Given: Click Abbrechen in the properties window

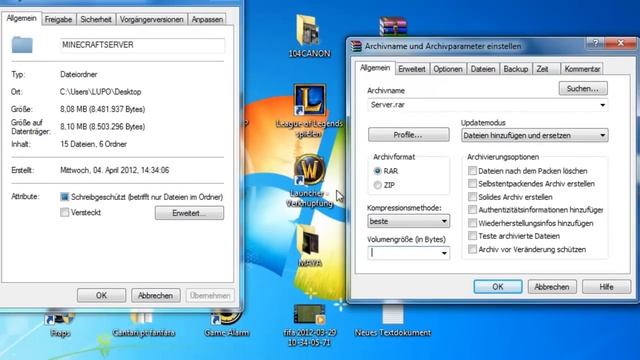Looking at the screenshot, I should click(156, 296).
